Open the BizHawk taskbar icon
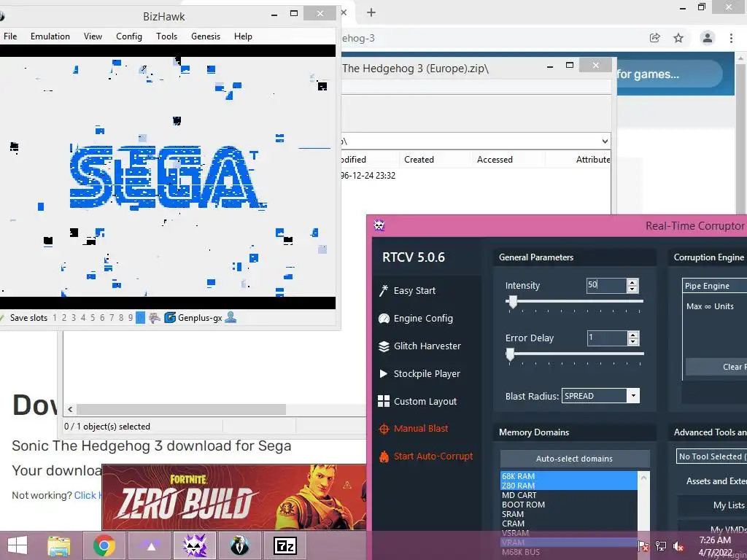Image resolution: width=747 pixels, height=560 pixels. 239,545
